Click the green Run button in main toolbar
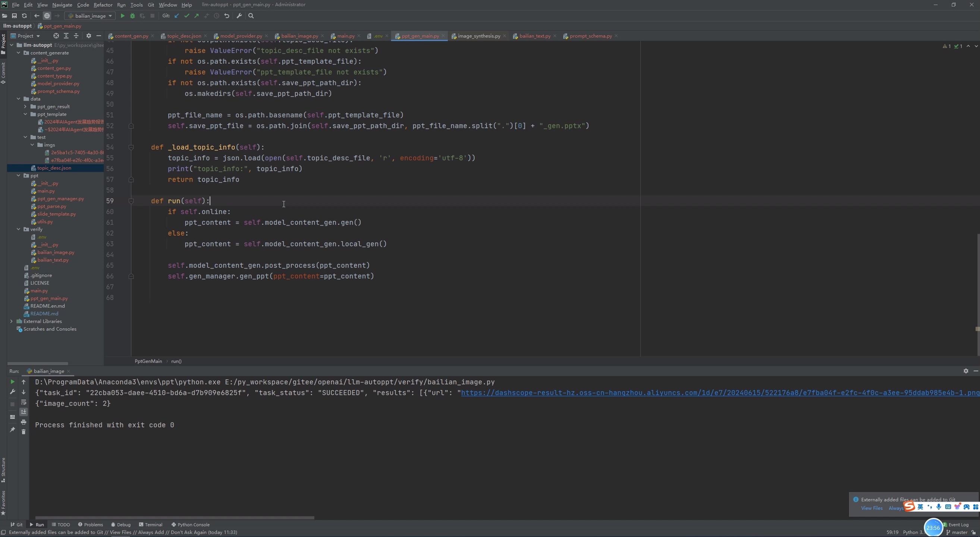980x537 pixels. tap(122, 16)
